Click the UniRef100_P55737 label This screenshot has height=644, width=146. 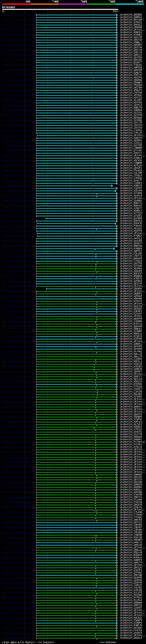(x=131, y=75)
